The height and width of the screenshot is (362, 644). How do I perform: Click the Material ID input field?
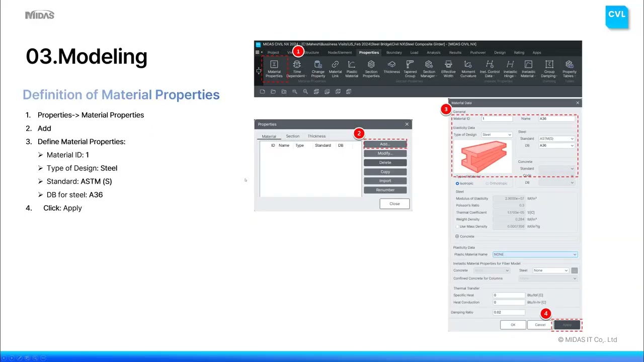click(497, 119)
